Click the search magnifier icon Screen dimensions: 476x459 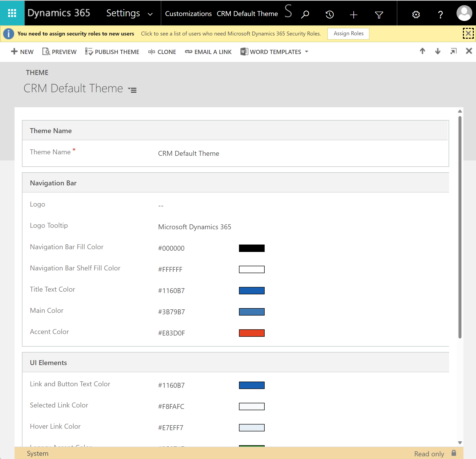coord(305,14)
